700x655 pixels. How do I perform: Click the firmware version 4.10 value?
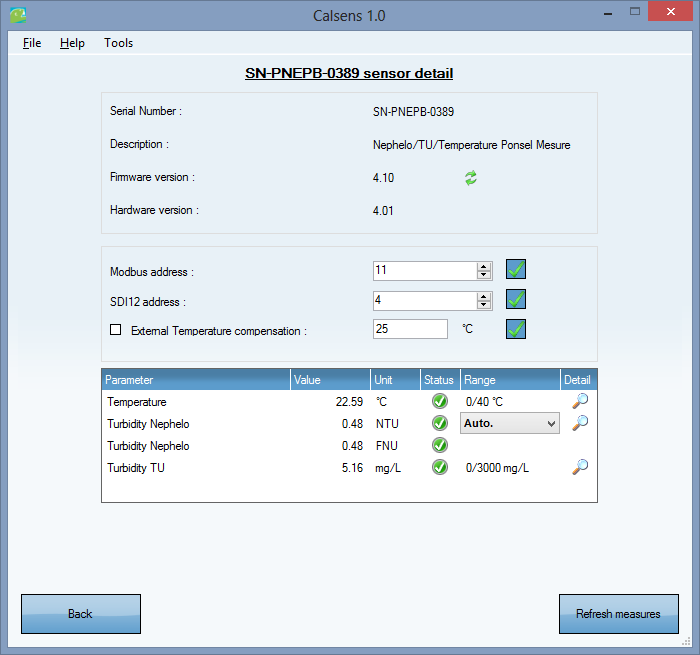pos(383,178)
